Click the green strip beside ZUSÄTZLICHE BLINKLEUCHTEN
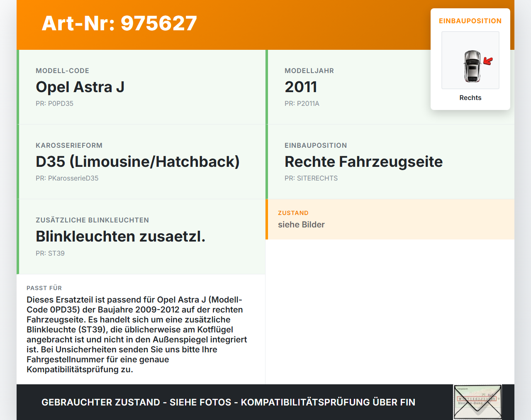The height and width of the screenshot is (420, 531). pos(17,236)
